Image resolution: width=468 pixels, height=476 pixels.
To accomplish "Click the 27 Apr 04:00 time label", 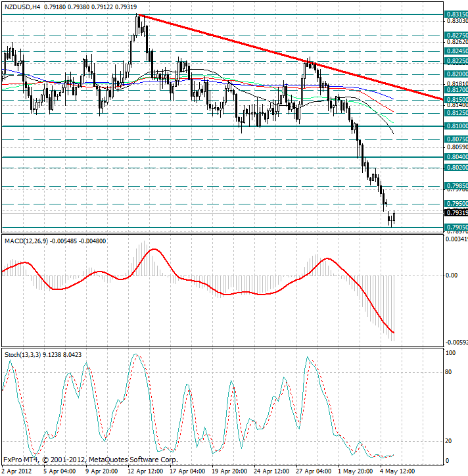I will tap(314, 471).
